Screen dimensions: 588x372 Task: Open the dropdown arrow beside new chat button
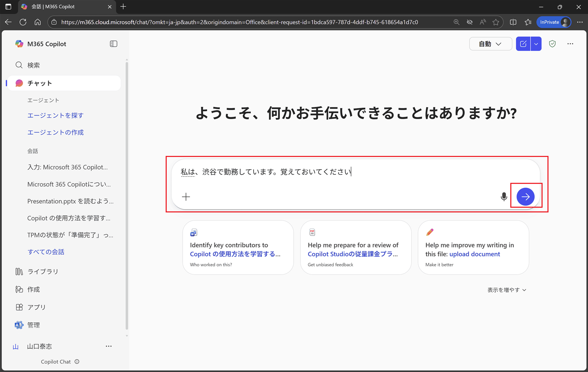(x=536, y=44)
